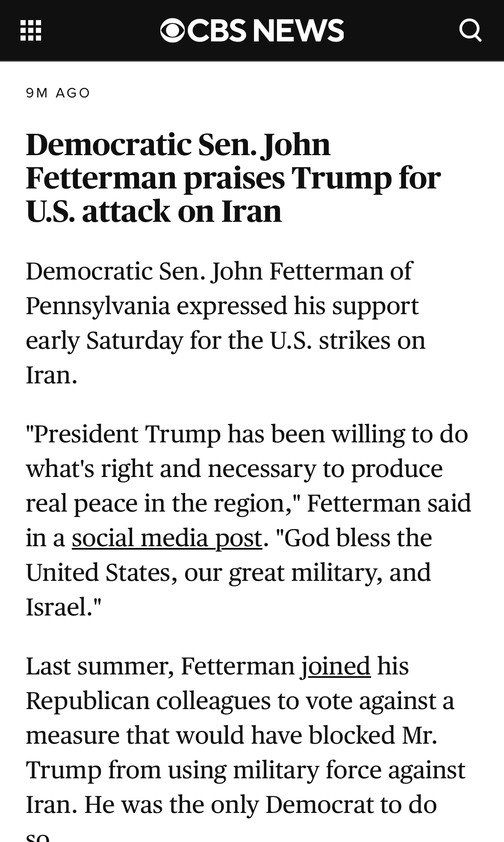
Task: Click the word "Israel." ending the quote
Action: tap(63, 607)
